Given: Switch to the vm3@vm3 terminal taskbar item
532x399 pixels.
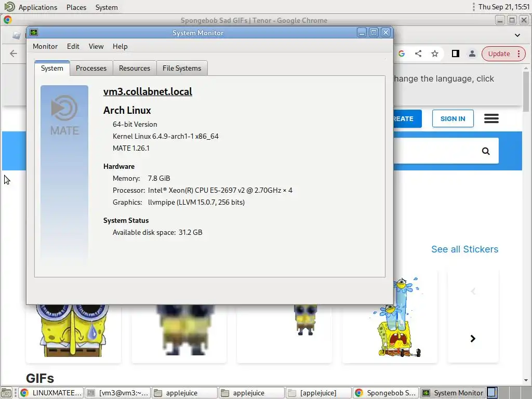Looking at the screenshot, I should [117, 393].
